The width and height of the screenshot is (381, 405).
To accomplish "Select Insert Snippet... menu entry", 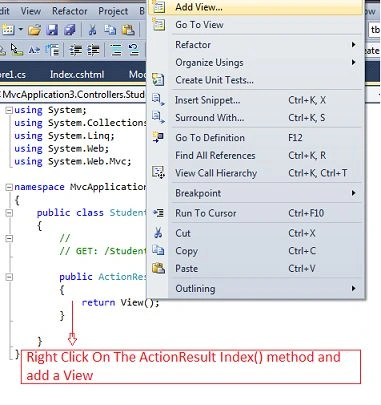I will (255, 100).
